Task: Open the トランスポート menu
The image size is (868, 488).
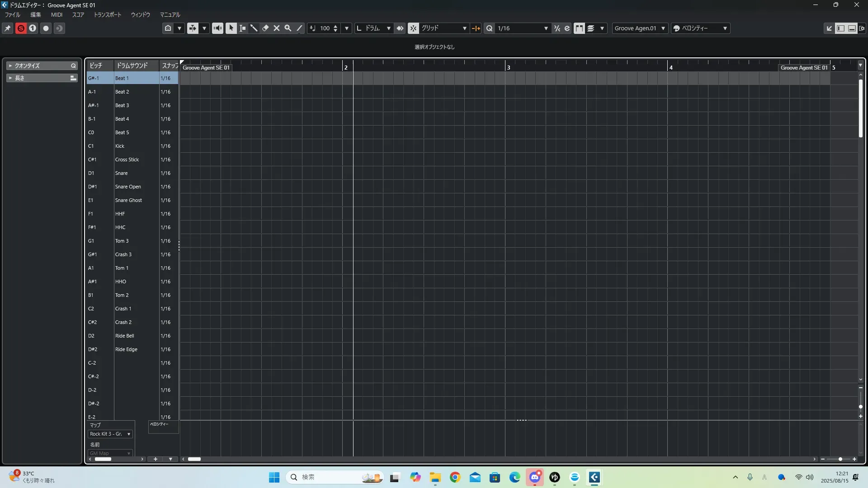Action: [108, 14]
